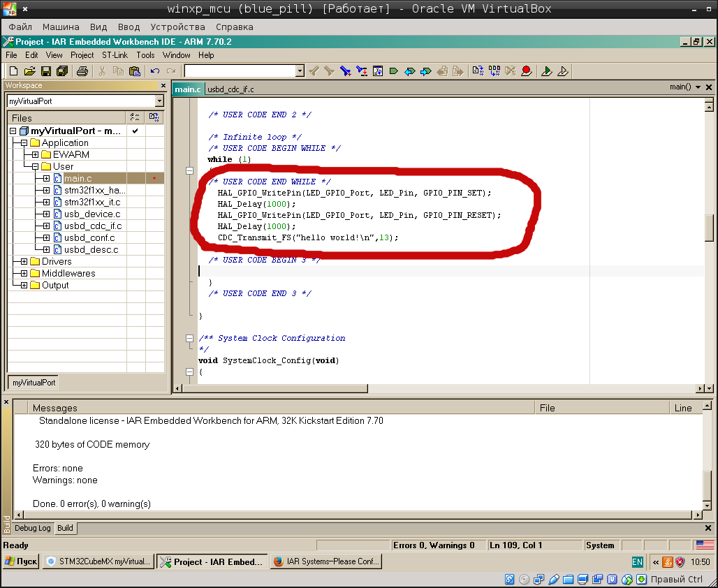The width and height of the screenshot is (718, 588).
Task: Select stm32f1xx_it.c in the file tree
Action: (92, 202)
